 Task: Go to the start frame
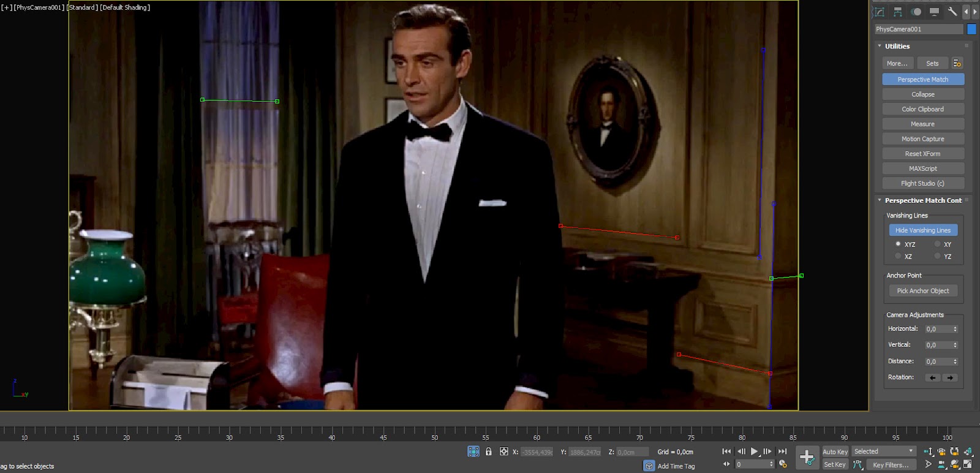(x=726, y=452)
